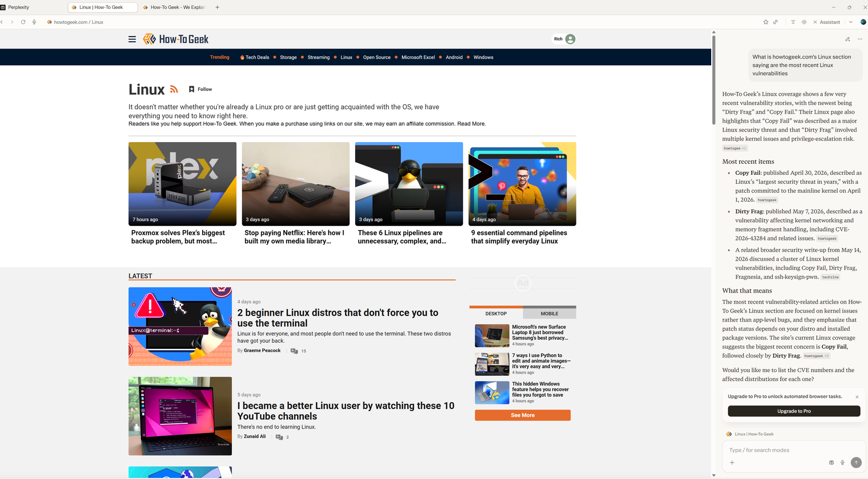Go back using browser back arrow
868x479 pixels.
point(2,22)
